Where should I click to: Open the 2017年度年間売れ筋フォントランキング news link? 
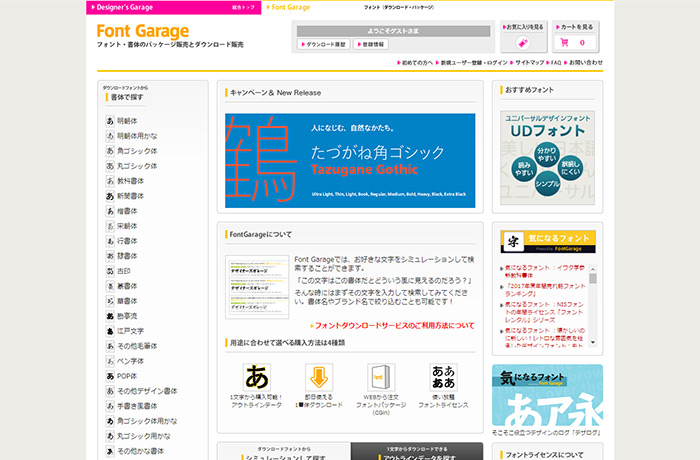point(544,290)
